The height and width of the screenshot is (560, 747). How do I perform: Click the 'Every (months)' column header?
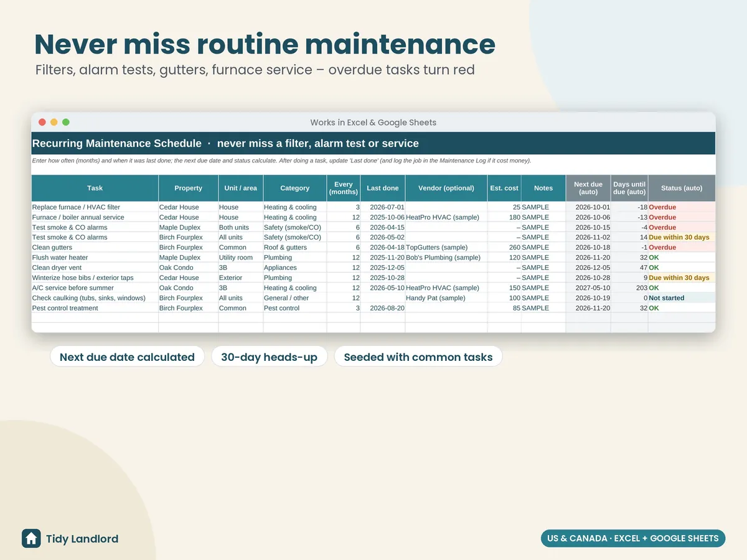[344, 188]
